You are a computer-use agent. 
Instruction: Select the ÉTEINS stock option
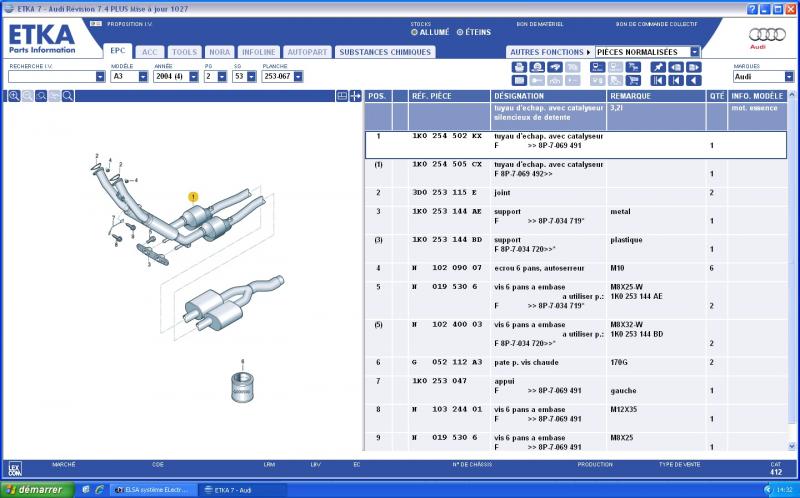click(474, 32)
